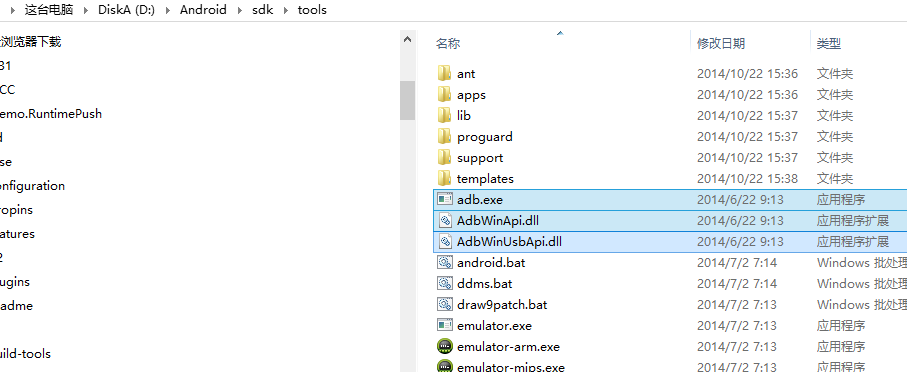907x372 pixels.
Task: Sort files by 名称 column
Action: [x=448, y=43]
